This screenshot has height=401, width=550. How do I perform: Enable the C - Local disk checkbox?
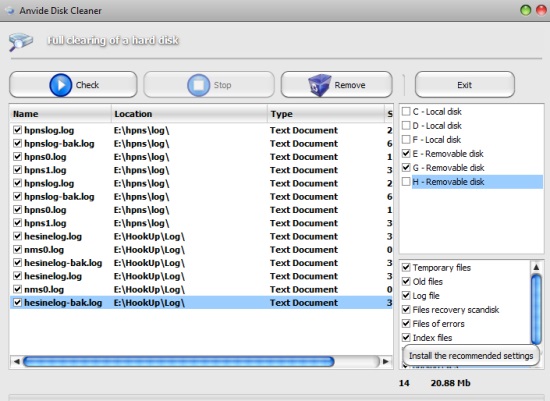(x=406, y=112)
